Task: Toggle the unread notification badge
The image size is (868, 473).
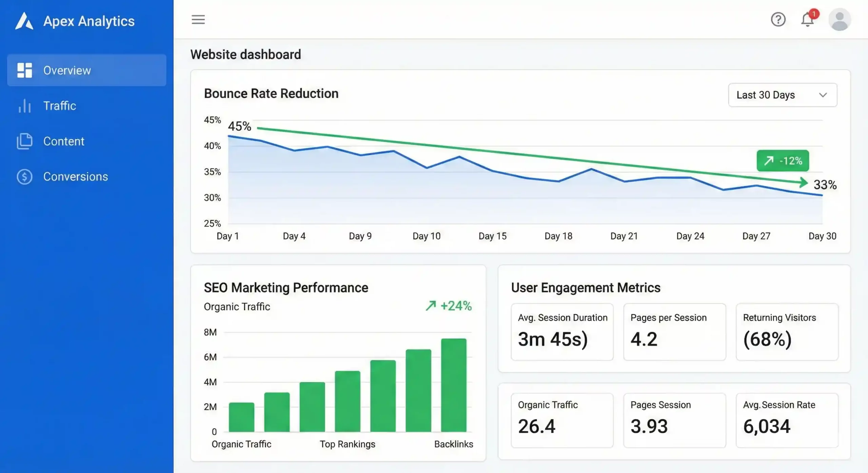Action: (814, 14)
